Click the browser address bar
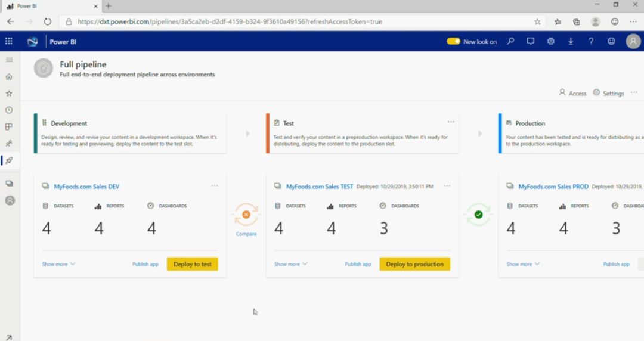 [x=303, y=22]
